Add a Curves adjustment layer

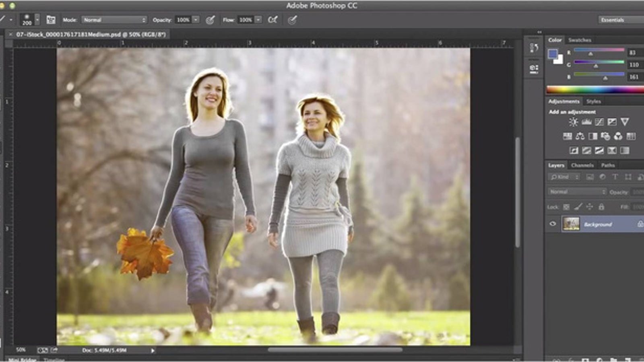[x=599, y=122]
